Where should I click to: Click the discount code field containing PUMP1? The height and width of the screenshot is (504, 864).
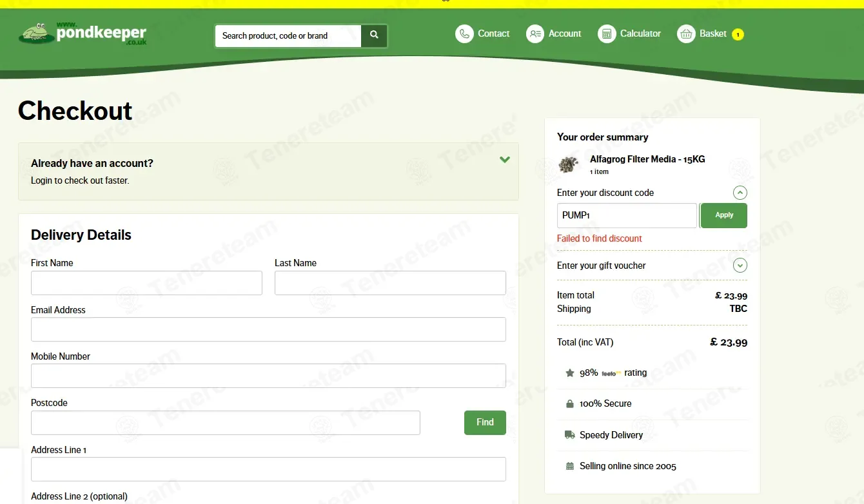(x=627, y=215)
